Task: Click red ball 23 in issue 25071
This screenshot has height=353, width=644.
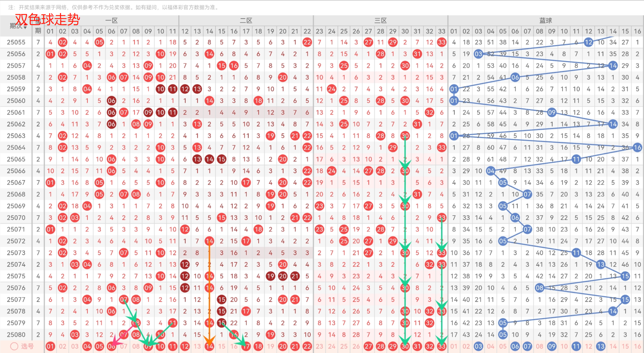Action: 319,229
